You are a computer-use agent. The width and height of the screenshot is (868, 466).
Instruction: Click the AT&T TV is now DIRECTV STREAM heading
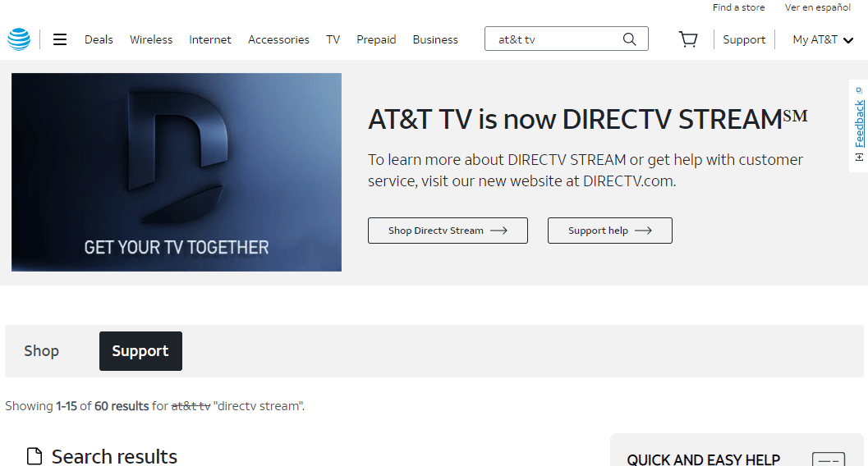588,120
